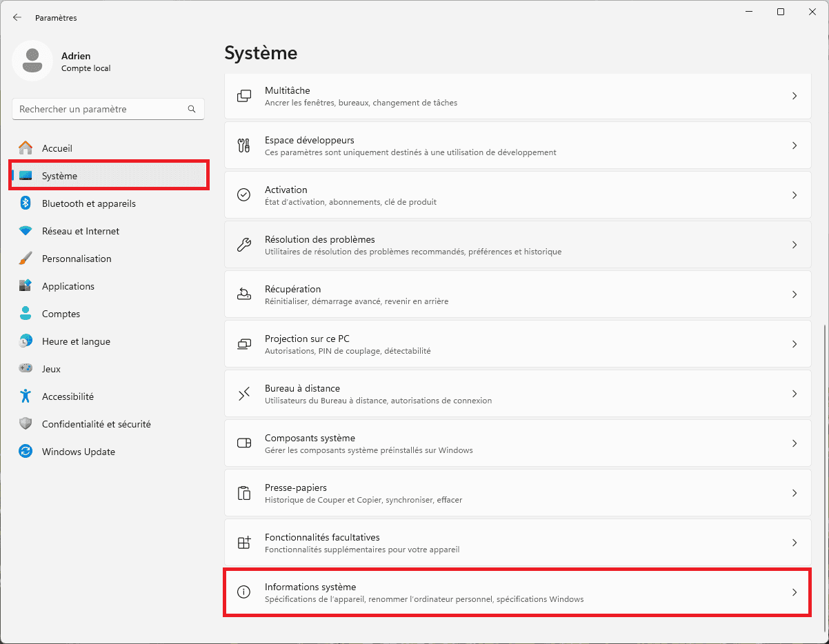Click the Composants système icon
Image resolution: width=829 pixels, height=644 pixels.
click(x=243, y=443)
